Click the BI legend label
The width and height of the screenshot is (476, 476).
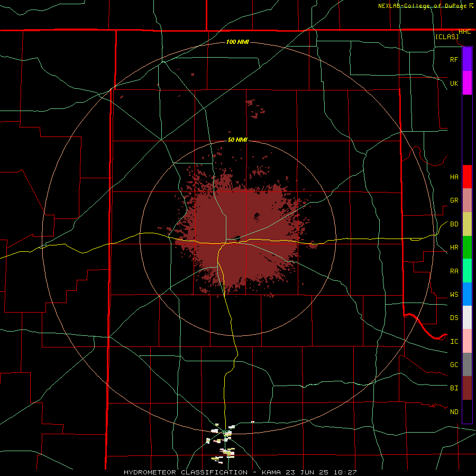click(454, 388)
